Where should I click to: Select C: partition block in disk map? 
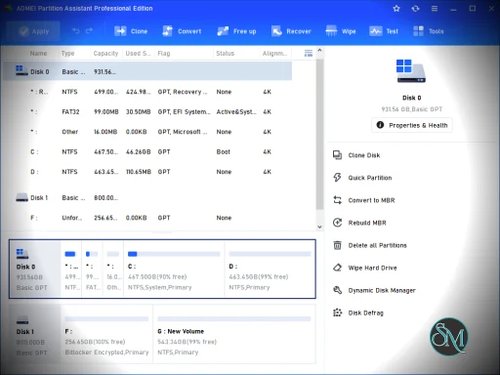174,269
